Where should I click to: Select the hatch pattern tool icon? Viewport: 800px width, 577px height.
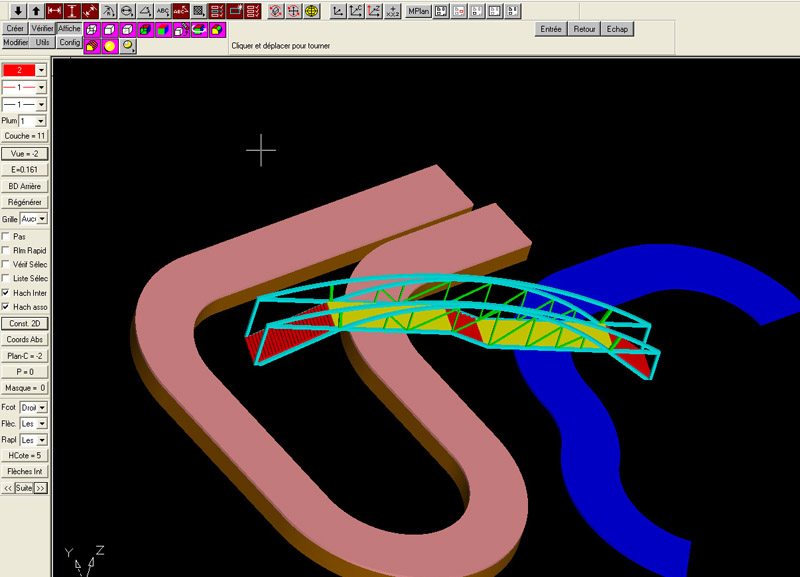(x=198, y=11)
